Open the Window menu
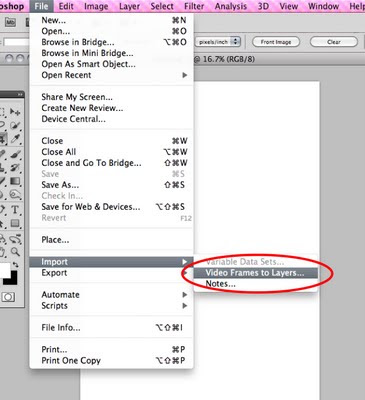The width and height of the screenshot is (365, 400). [x=324, y=6]
